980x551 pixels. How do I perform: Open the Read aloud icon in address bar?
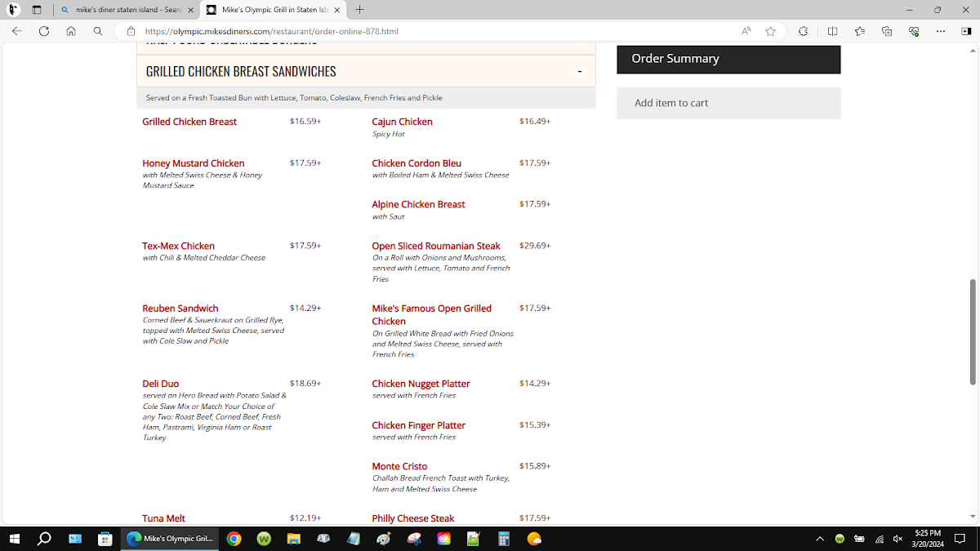tap(746, 31)
